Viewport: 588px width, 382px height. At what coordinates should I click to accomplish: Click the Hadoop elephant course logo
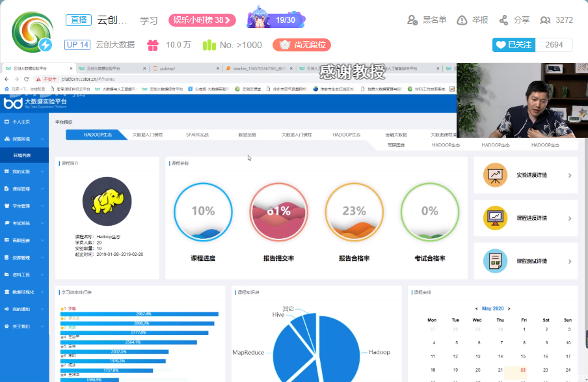(107, 202)
